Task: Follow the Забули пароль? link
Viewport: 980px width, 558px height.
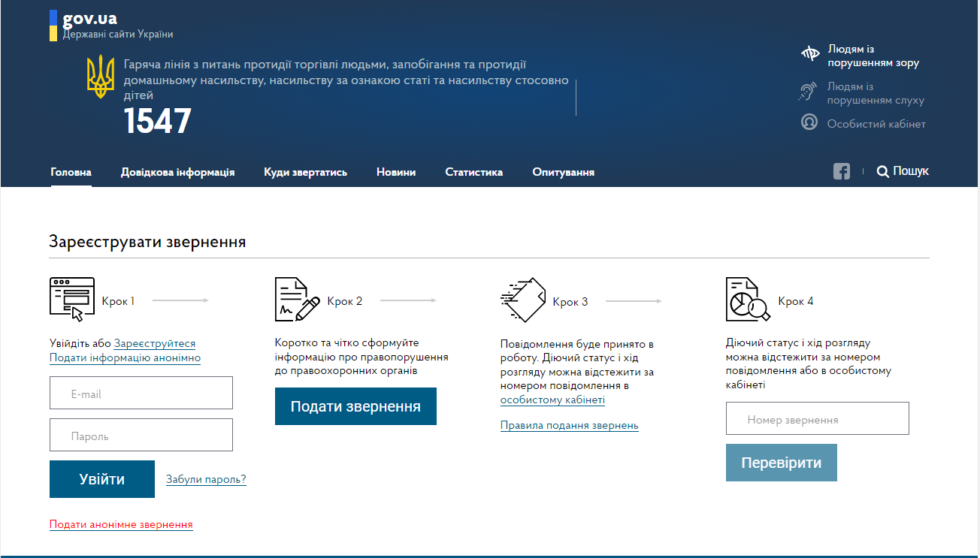Action: coord(206,479)
